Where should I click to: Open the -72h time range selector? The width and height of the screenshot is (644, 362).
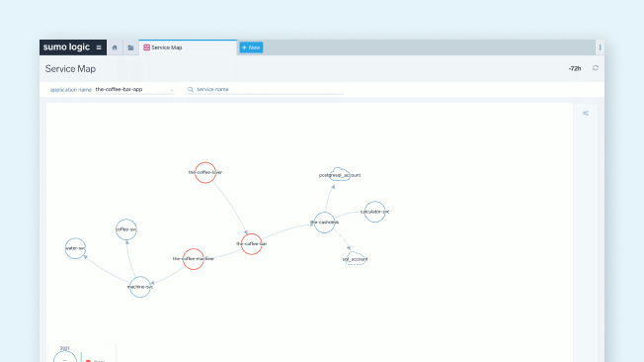click(x=575, y=68)
